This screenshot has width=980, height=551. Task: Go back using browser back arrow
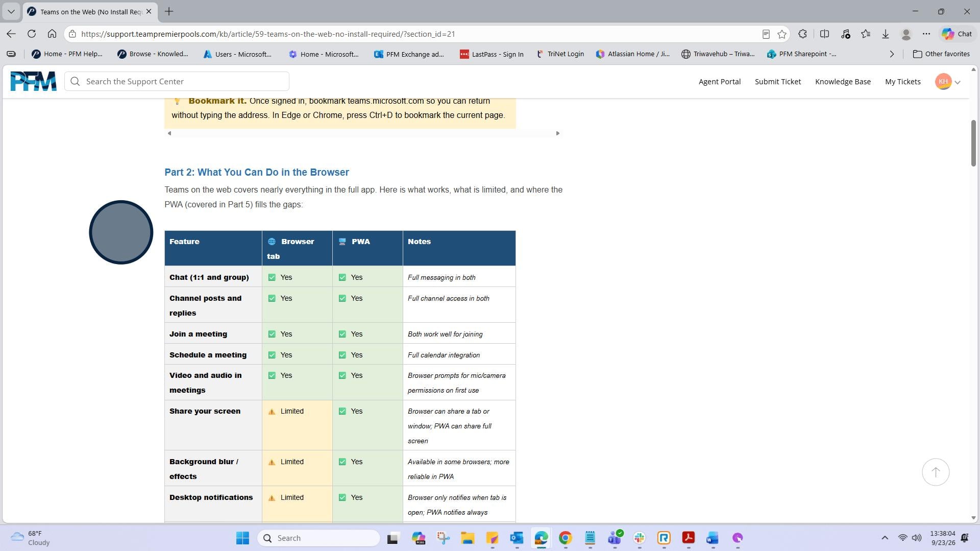tap(11, 34)
